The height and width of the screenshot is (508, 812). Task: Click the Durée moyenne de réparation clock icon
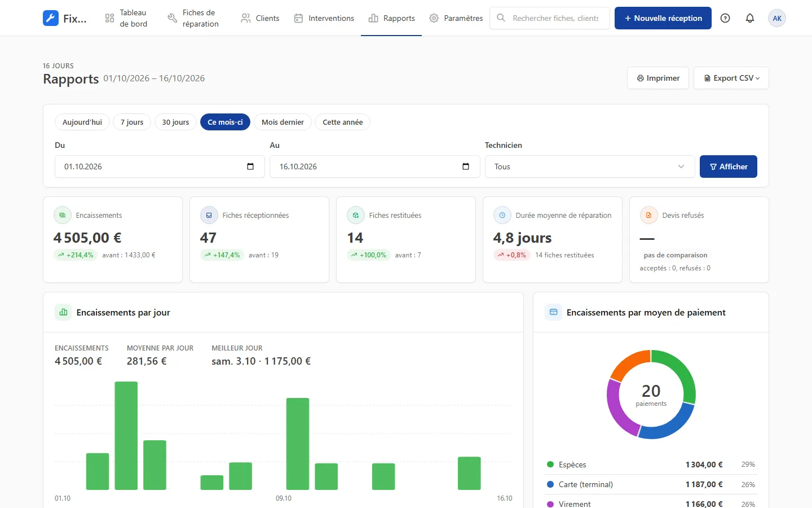pos(502,215)
